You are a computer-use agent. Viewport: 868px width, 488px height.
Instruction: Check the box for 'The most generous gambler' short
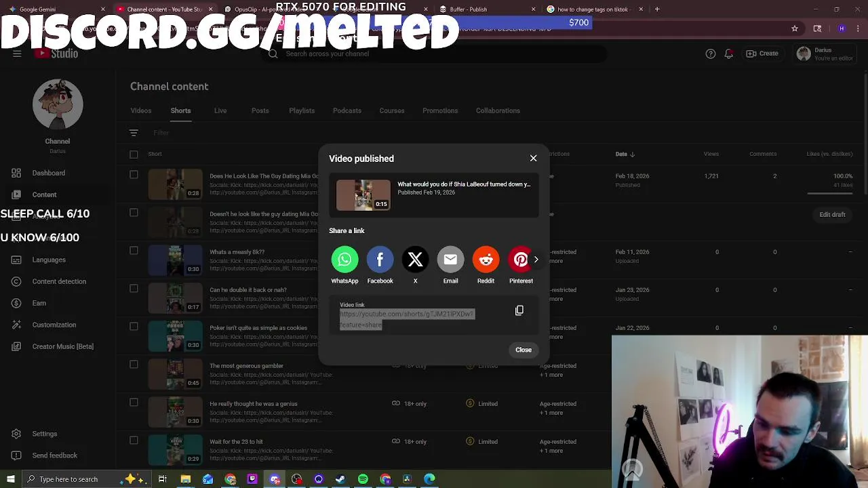(x=134, y=365)
